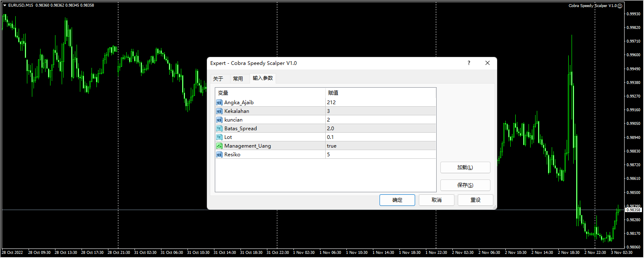
Task: Click the decimal-type icon beside Batas_Spread
Action: [219, 128]
